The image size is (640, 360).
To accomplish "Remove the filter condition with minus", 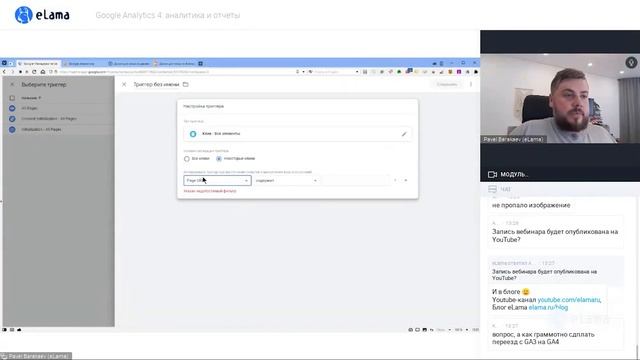I will (395, 180).
